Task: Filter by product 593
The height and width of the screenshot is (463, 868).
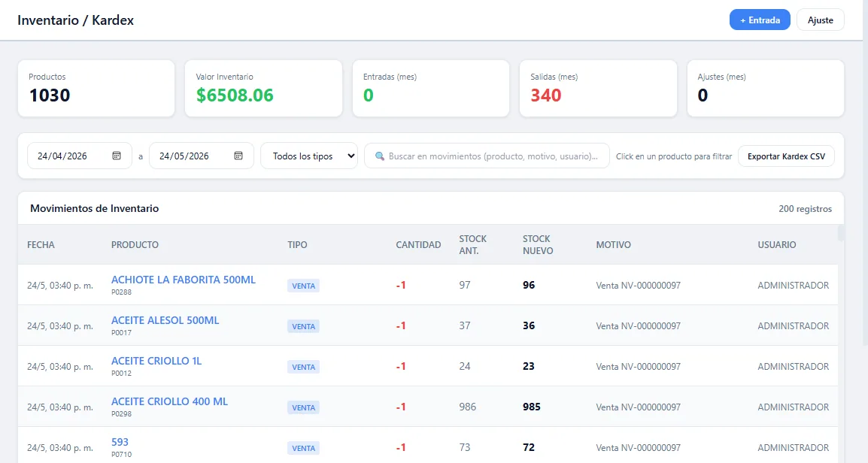Action: [120, 441]
